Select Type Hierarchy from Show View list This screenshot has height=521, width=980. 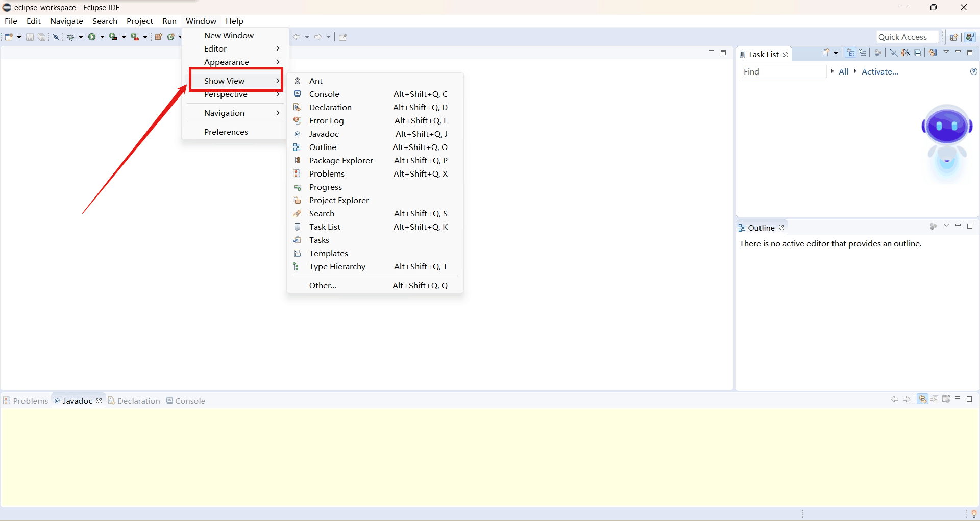(x=375, y=266)
